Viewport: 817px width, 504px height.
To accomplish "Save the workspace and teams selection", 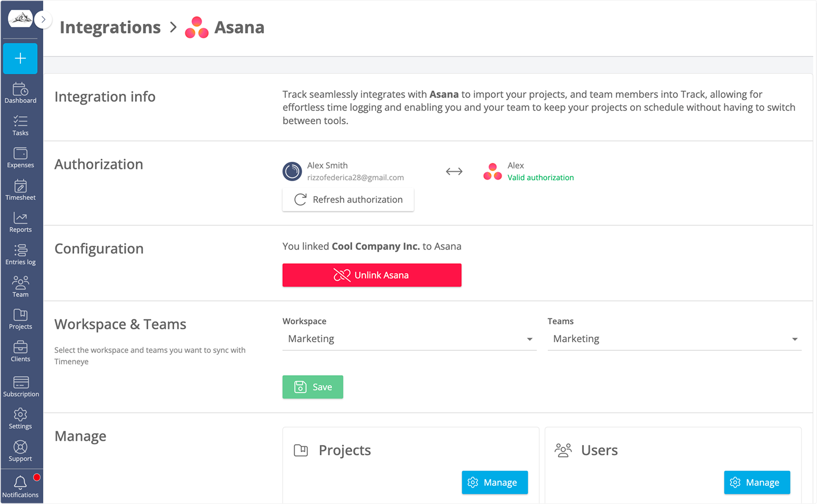I will (x=313, y=387).
